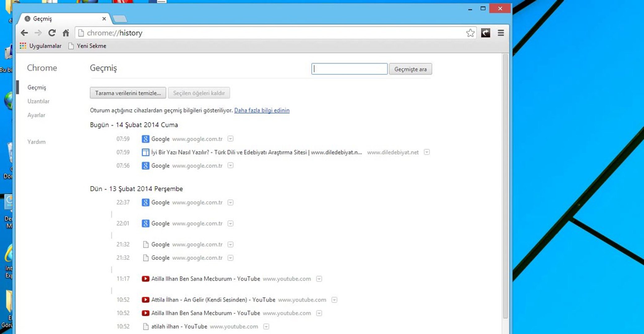The height and width of the screenshot is (334, 644).
Task: Click the bookmark star icon
Action: pos(470,33)
